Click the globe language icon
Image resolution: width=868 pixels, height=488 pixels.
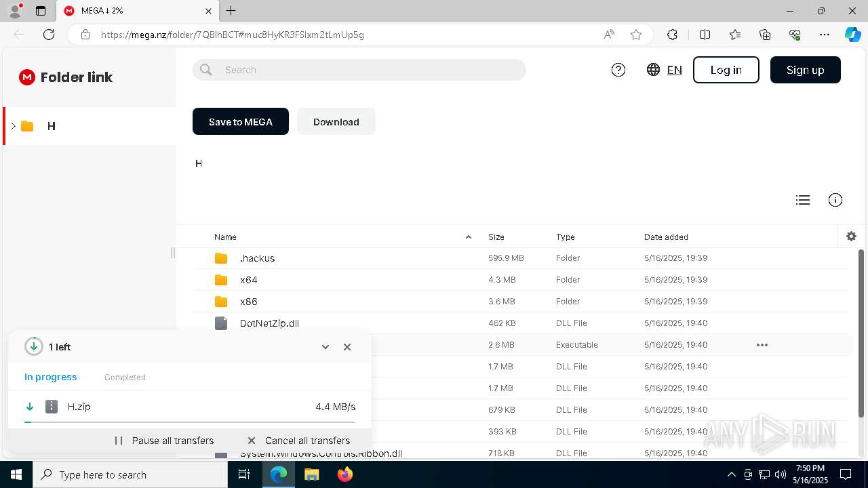pos(653,70)
